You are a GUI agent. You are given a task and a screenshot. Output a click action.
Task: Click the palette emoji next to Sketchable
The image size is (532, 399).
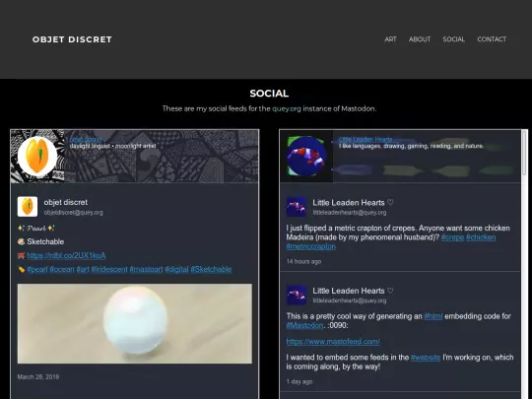click(21, 241)
